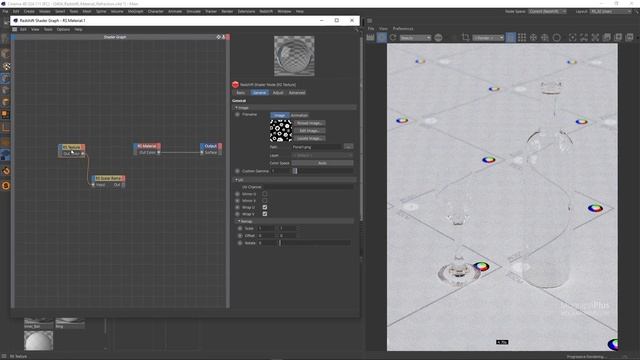Toggle the Offset animation dot
This screenshot has height=360, width=640.
pyautogui.click(x=240, y=236)
